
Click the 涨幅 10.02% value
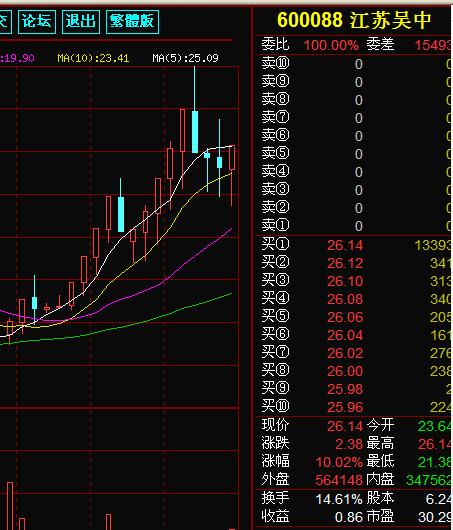[x=339, y=462]
